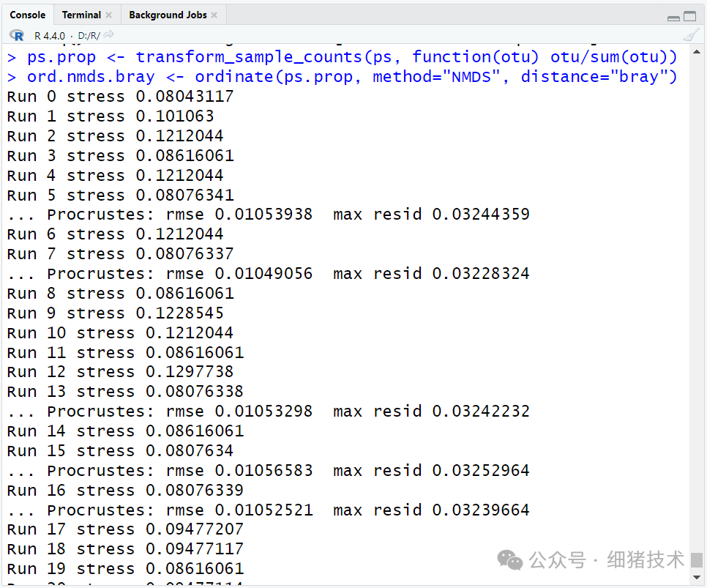Close the Terminal tab
Screen dimensions: 707x588
109,15
